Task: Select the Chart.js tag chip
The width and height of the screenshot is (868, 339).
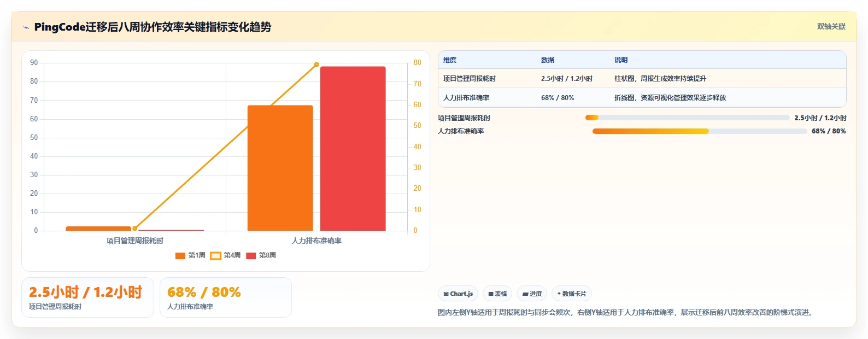Action: (458, 294)
